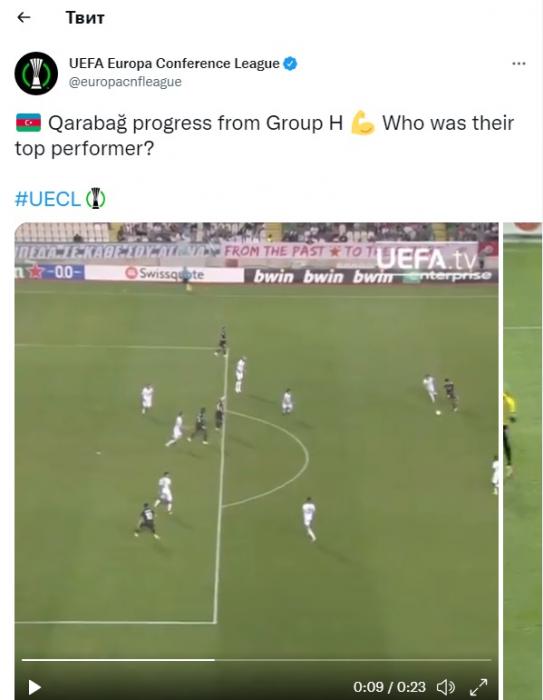Viewport: 543px width, 700px height.
Task: Enter fullscreen with the expand arrows icon
Action: tap(478, 687)
